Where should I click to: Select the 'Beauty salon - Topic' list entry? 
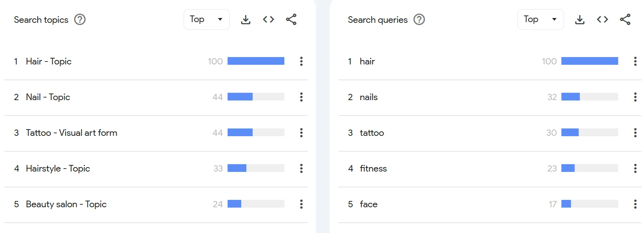coord(66,204)
